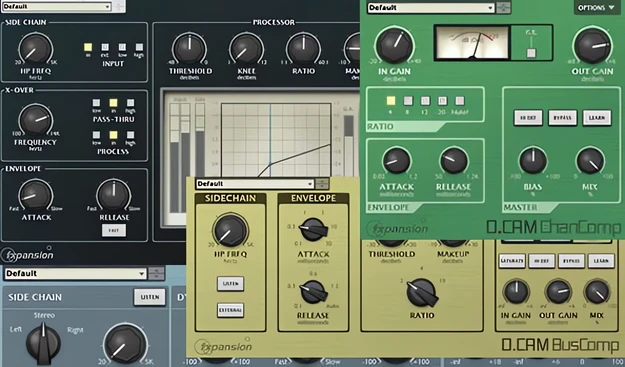The image size is (625, 367).
Task: Click the RATIO rotary switch in BusComp
Action: coord(422,292)
